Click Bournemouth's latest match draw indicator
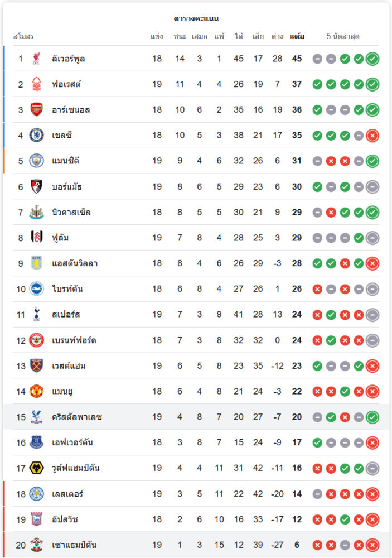The width and height of the screenshot is (392, 558). tap(372, 187)
